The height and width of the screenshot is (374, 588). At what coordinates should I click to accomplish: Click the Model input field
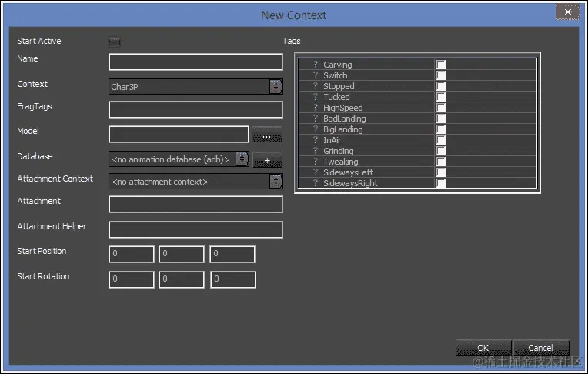point(179,135)
